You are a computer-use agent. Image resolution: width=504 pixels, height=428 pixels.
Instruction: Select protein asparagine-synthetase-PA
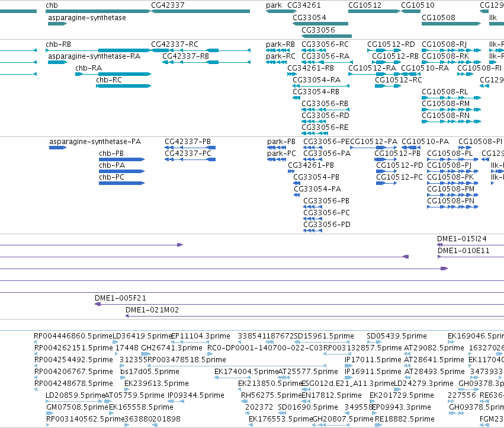click(x=58, y=148)
